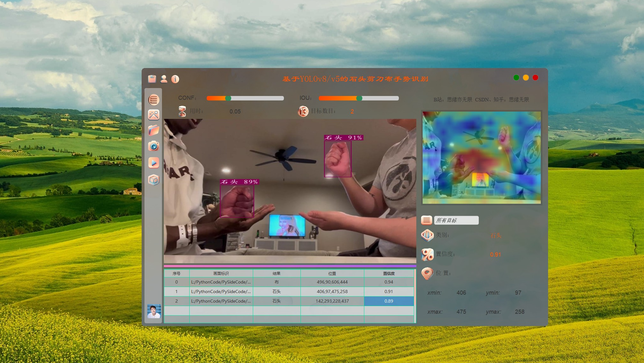Adjust the CONF slider handle
644x363 pixels.
[228, 98]
